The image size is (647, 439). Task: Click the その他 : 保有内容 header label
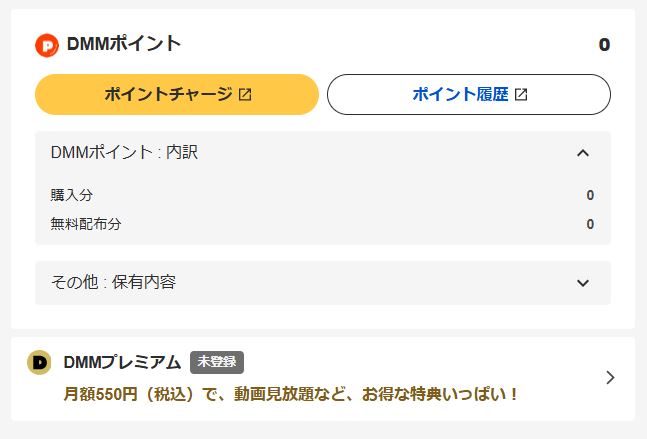[113, 283]
